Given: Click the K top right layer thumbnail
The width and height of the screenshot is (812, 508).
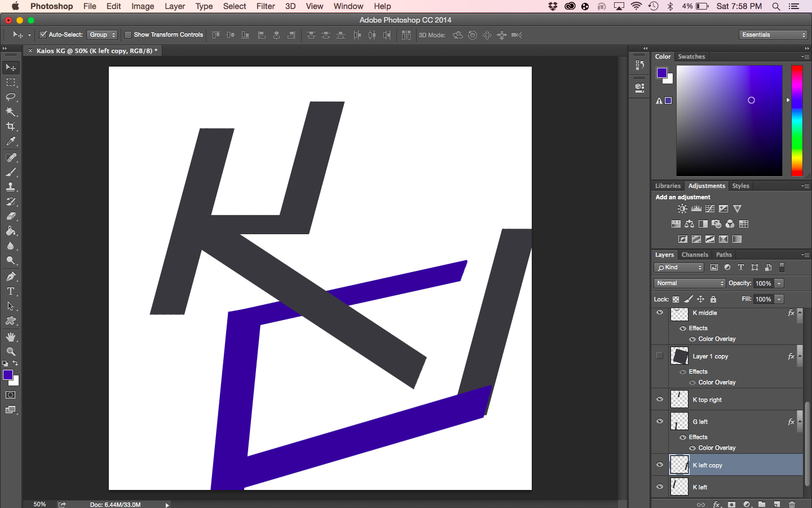Looking at the screenshot, I should coord(679,399).
